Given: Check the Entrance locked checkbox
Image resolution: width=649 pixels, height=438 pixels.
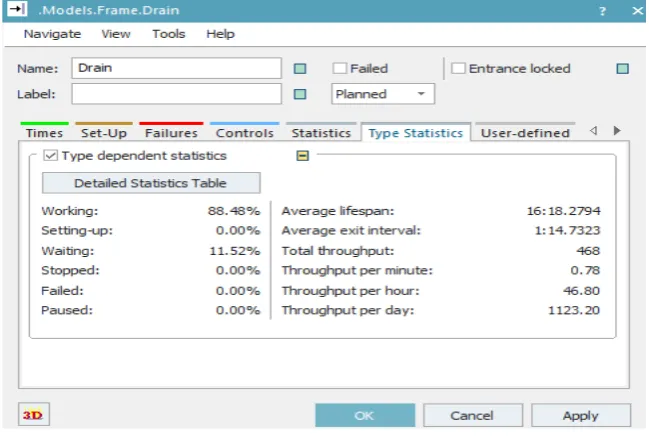Looking at the screenshot, I should coord(458,68).
